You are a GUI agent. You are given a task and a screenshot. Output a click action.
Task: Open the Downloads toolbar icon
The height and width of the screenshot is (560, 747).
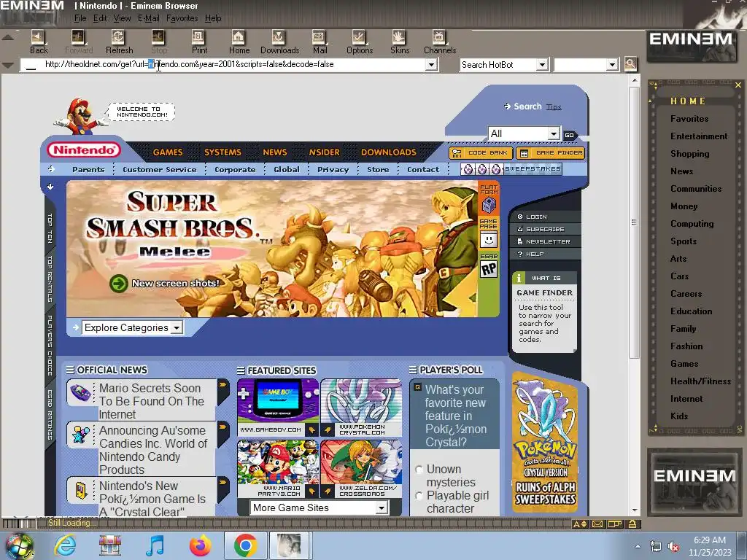(279, 42)
